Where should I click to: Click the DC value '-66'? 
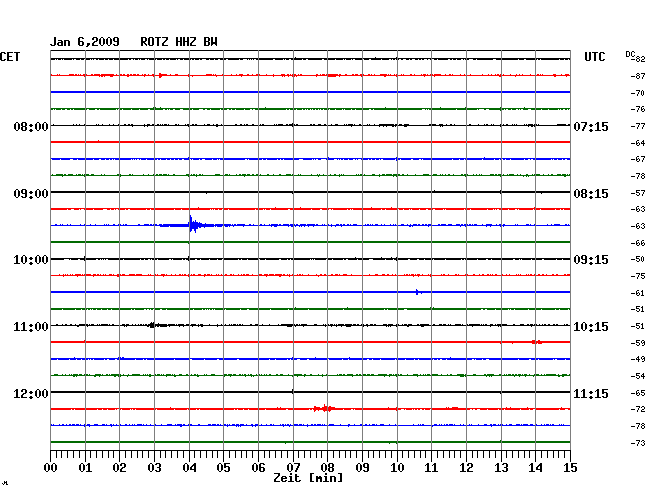[638, 243]
